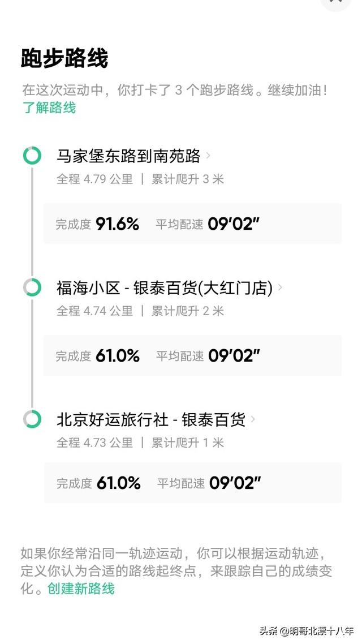This screenshot has height=644, width=362.
Task: Expand 马家堡东路到南苑路 route details via chevron
Action: (x=209, y=157)
